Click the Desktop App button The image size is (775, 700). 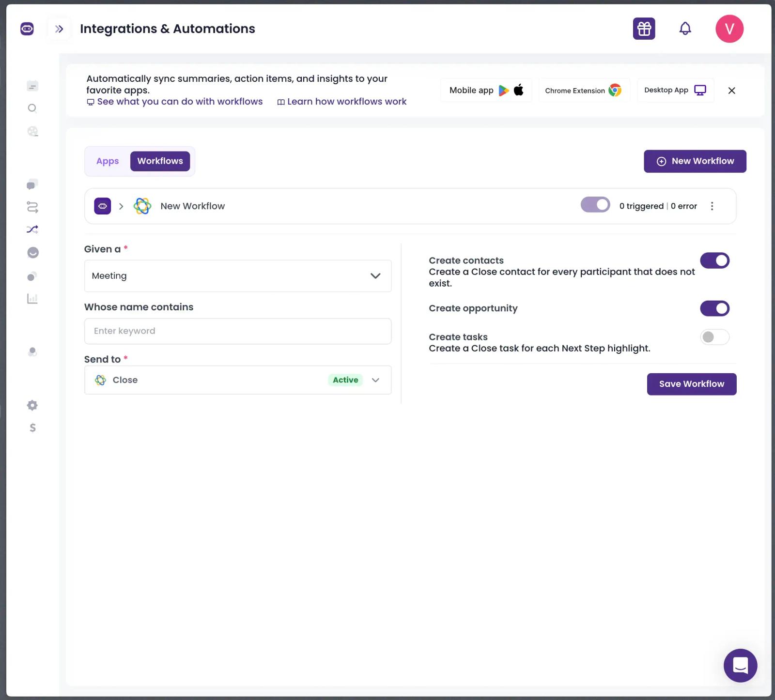675,90
